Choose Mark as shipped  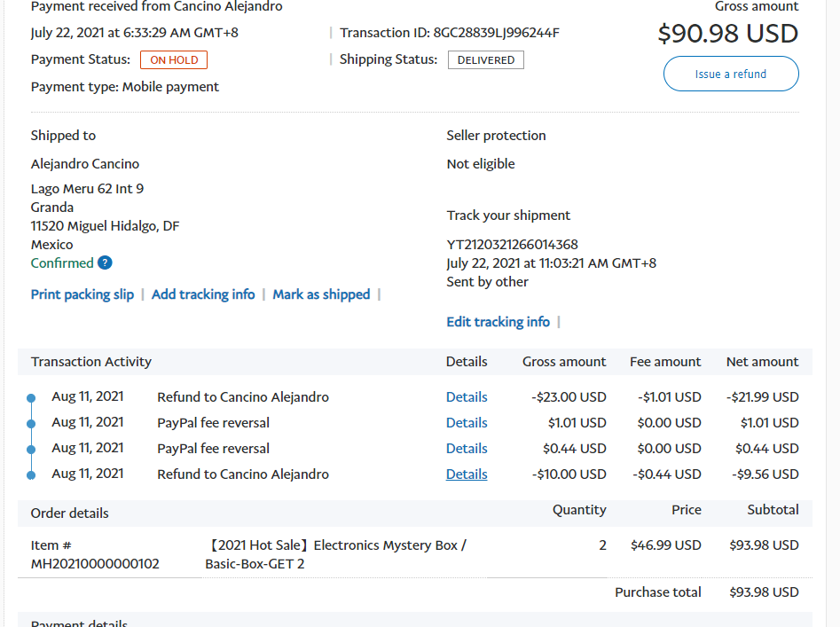pyautogui.click(x=321, y=294)
